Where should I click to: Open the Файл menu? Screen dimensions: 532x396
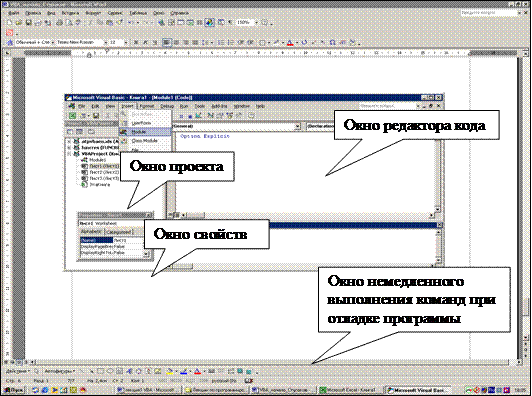click(x=14, y=13)
